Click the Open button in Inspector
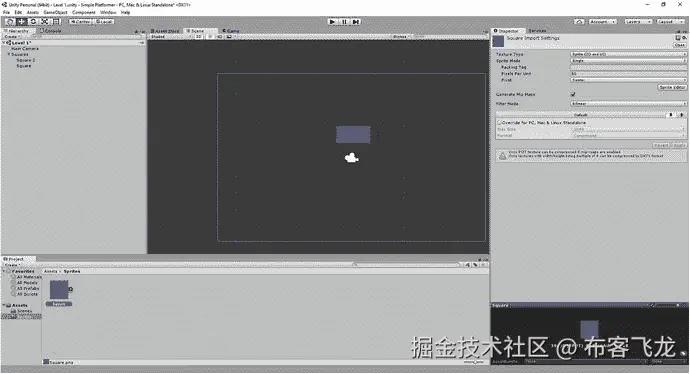This screenshot has width=690, height=374. (680, 45)
